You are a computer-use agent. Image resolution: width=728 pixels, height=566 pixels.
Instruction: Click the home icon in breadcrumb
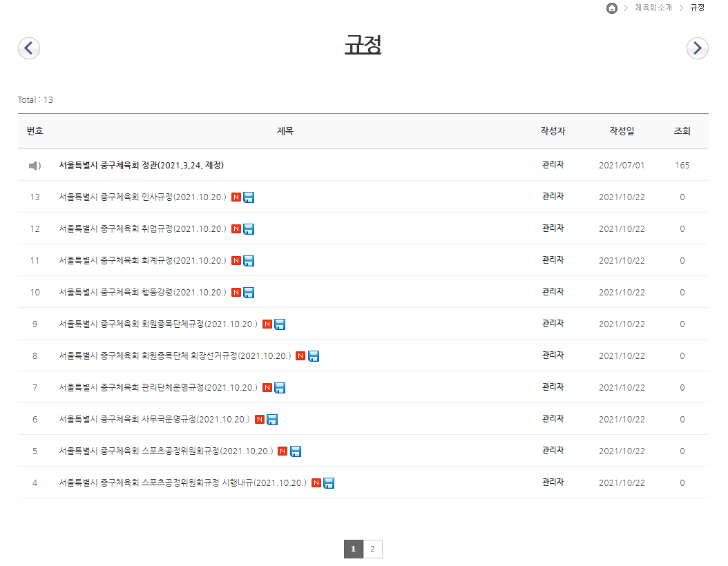point(612,8)
